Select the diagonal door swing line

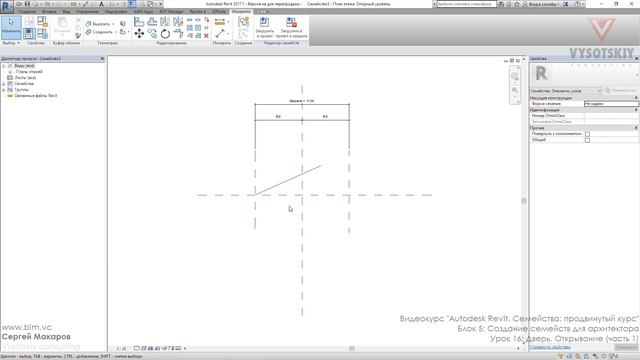288,180
